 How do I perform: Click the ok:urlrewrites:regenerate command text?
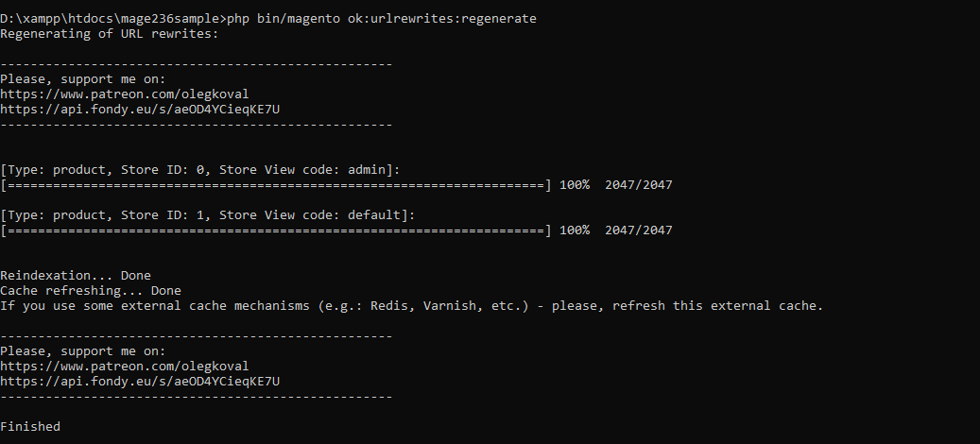coord(442,19)
